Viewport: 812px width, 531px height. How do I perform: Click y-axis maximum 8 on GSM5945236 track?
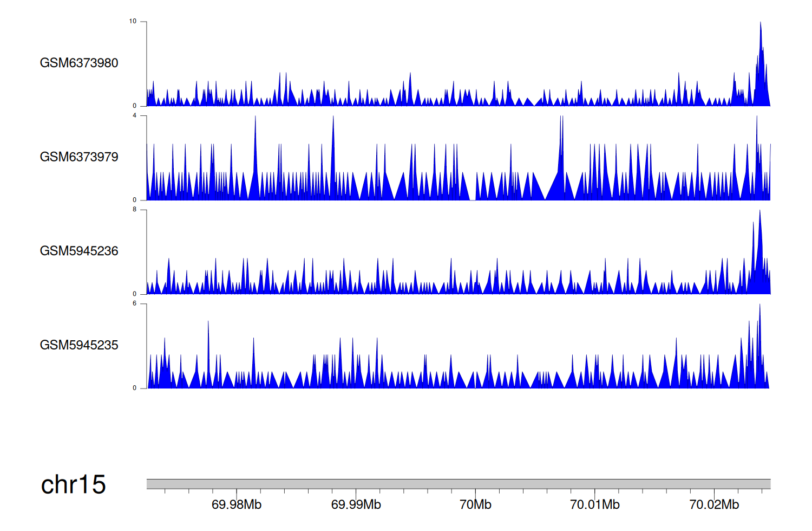(x=135, y=210)
